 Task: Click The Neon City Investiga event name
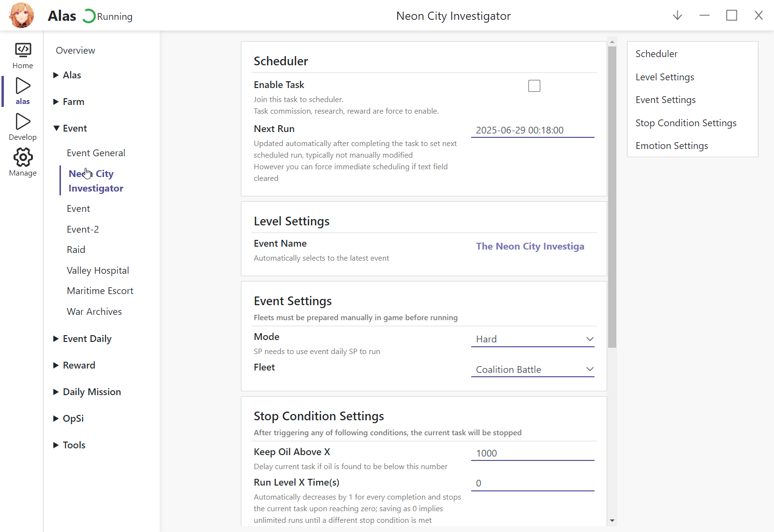coord(530,246)
